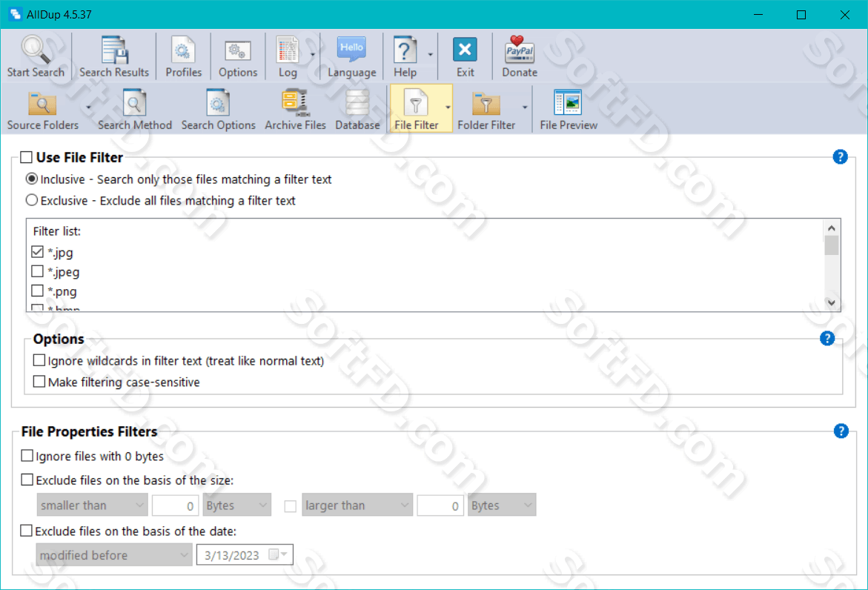Click the AllDup app icon in title bar

click(x=15, y=14)
